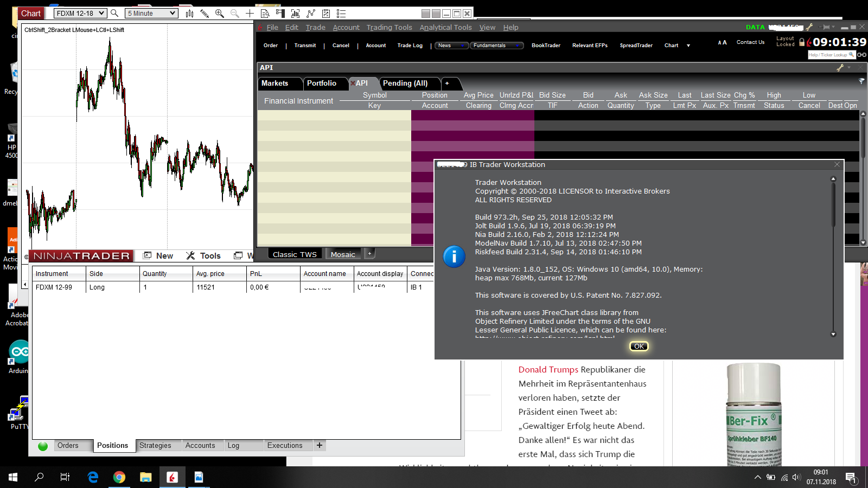Click the about dialog vertical scrollbar
The height and width of the screenshot is (488, 868).
pos(834,256)
